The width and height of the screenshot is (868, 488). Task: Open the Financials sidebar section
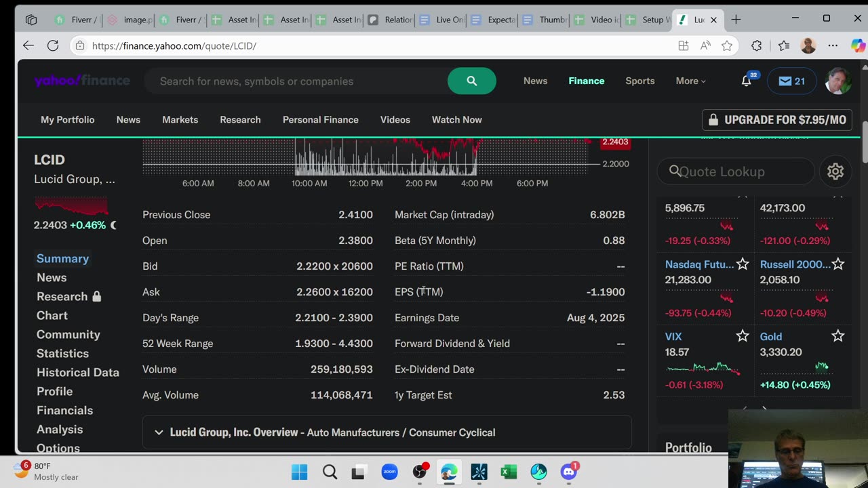point(65,410)
